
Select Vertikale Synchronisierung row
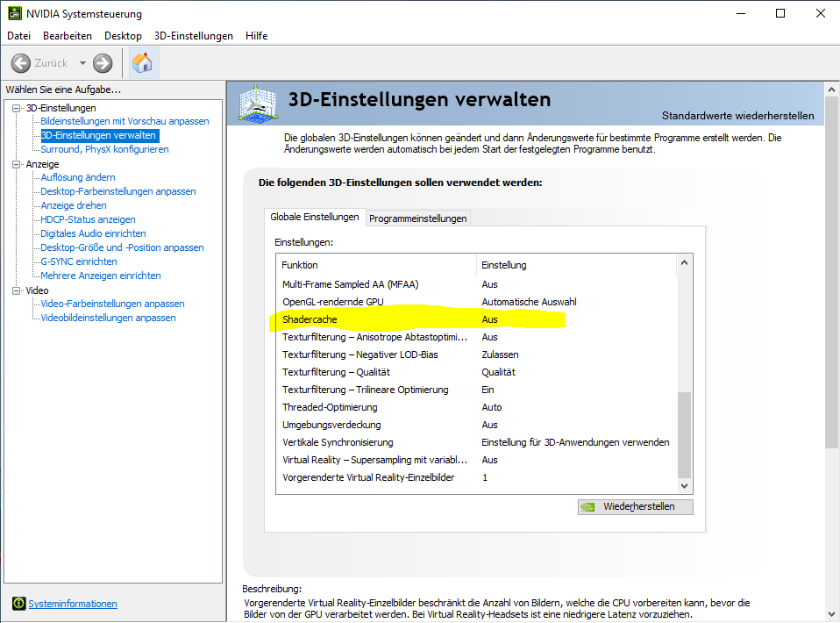tap(476, 442)
